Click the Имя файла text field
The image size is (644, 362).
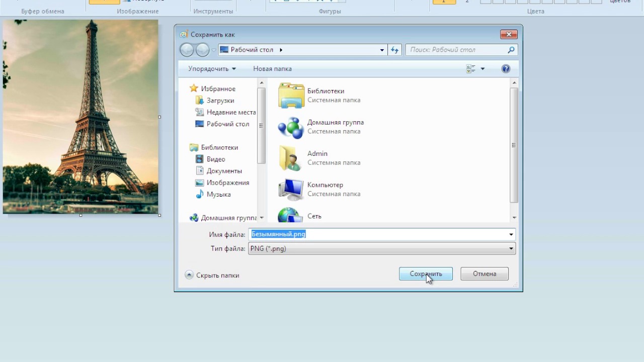coord(377,234)
